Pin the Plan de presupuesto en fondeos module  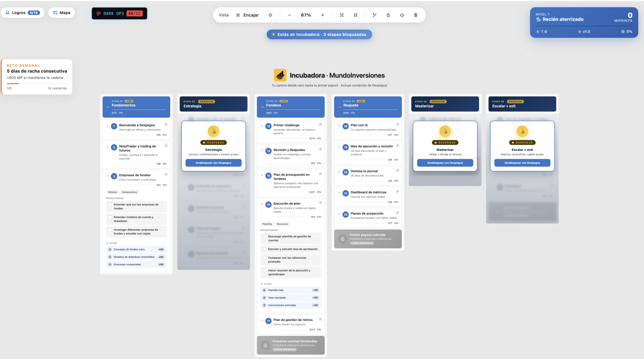320,174
